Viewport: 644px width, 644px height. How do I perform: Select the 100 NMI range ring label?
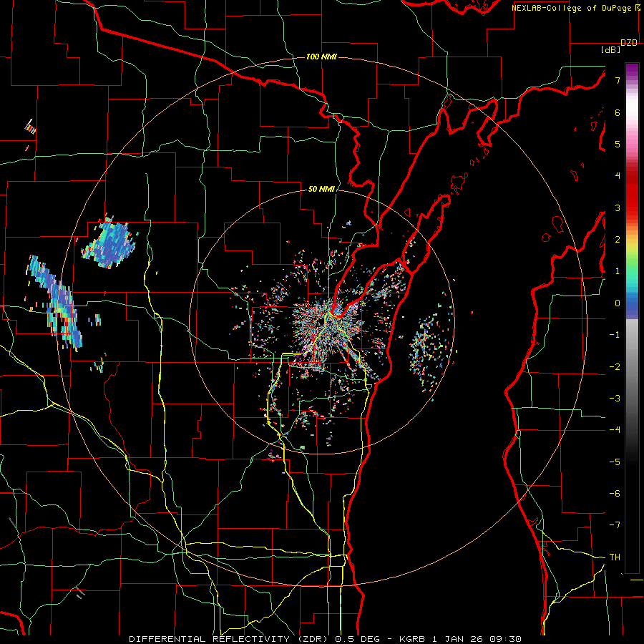point(321,57)
